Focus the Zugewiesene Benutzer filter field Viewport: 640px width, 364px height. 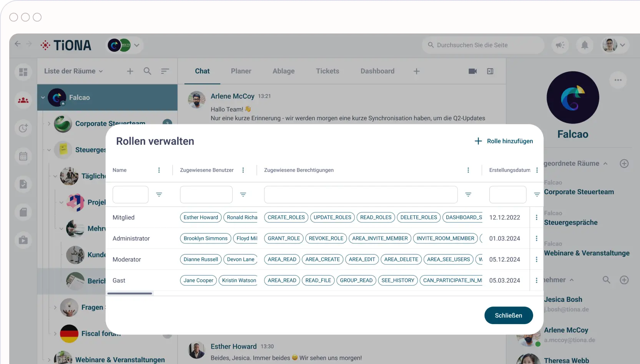[x=206, y=195]
